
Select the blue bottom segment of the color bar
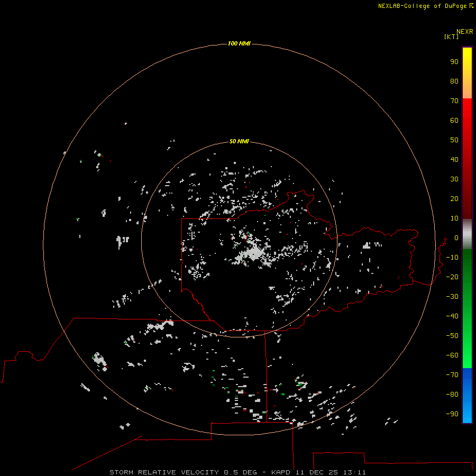point(467,395)
